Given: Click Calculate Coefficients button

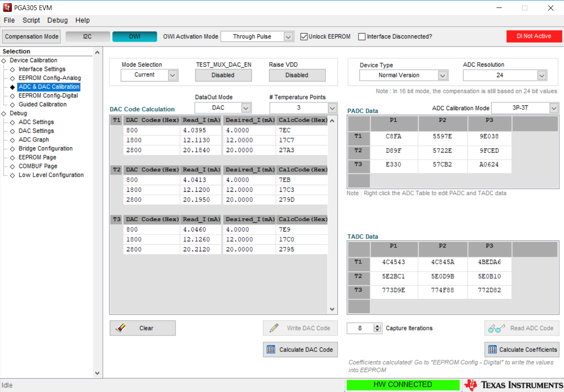Looking at the screenshot, I should tap(522, 350).
